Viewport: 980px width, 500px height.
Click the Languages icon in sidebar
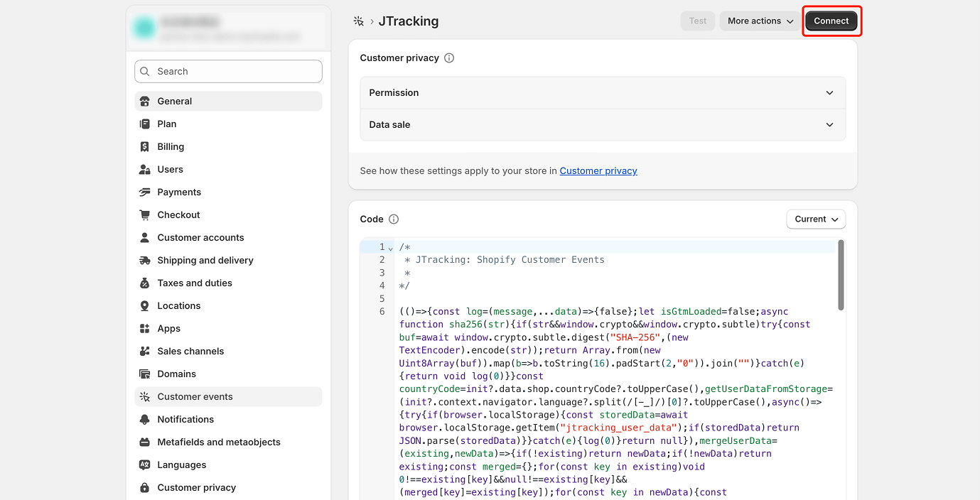[145, 465]
